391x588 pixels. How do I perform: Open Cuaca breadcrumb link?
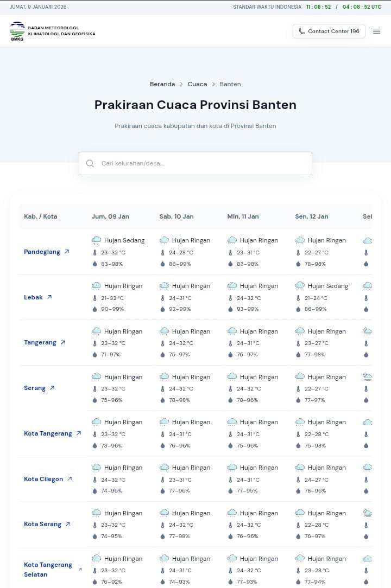click(x=197, y=84)
